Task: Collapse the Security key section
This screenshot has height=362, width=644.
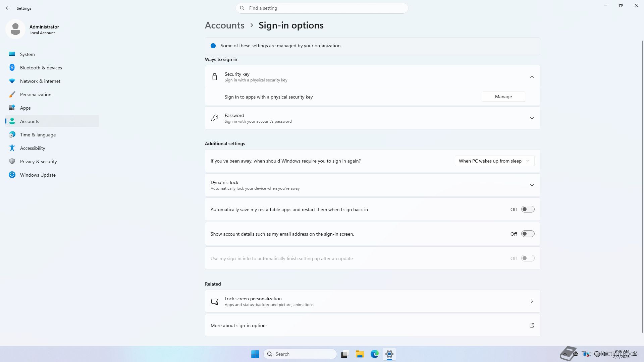Action: 532,77
